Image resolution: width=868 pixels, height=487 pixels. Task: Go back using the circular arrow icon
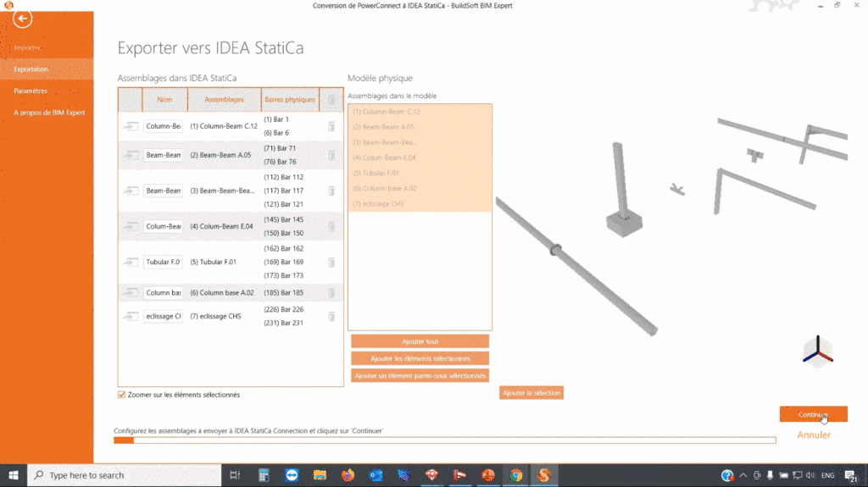tap(22, 19)
